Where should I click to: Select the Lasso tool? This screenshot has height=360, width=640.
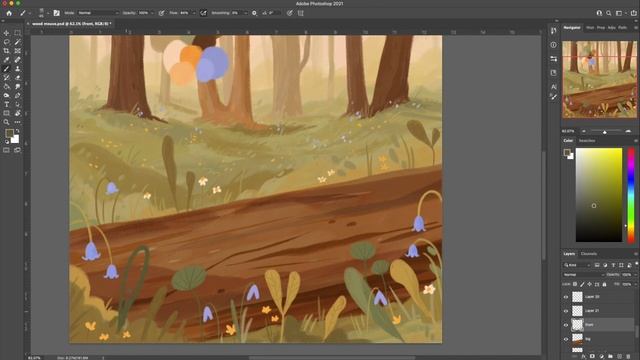6,42
